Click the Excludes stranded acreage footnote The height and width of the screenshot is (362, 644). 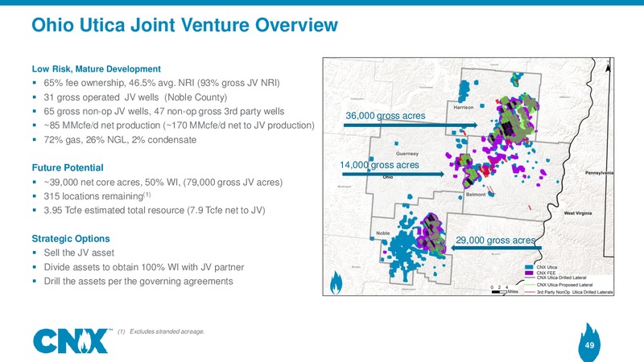click(x=161, y=331)
